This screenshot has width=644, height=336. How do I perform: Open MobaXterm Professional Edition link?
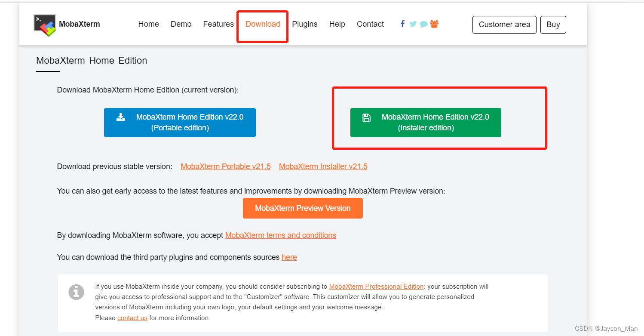pos(377,287)
